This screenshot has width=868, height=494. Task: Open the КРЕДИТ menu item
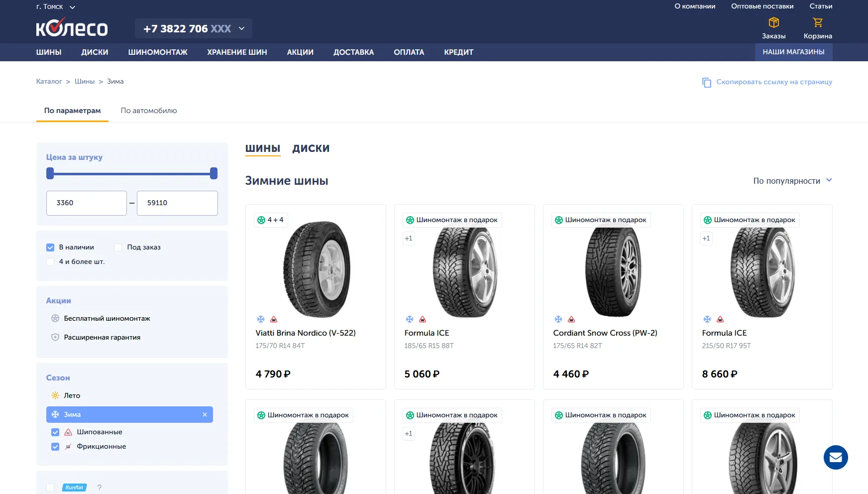pos(459,52)
